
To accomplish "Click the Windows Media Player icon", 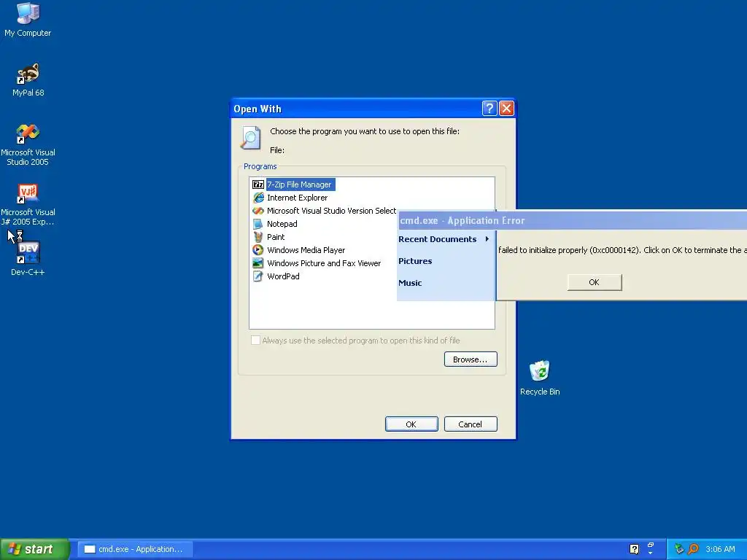I will [x=258, y=250].
